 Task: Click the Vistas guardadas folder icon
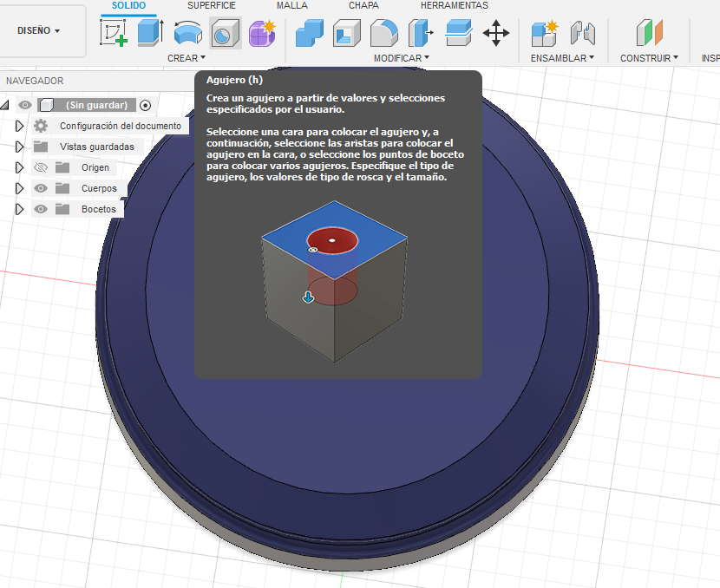tap(41, 147)
